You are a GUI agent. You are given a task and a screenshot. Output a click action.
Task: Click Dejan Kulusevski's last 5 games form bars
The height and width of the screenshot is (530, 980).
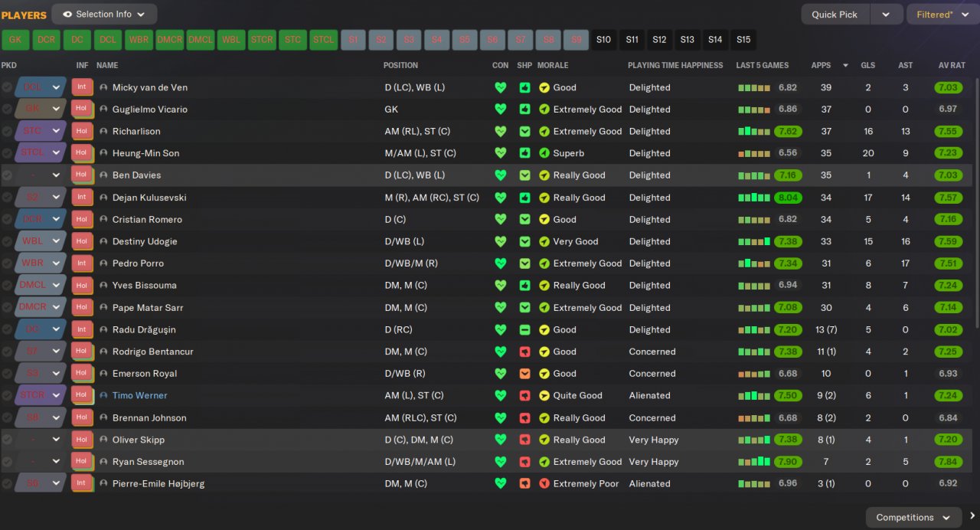click(754, 198)
